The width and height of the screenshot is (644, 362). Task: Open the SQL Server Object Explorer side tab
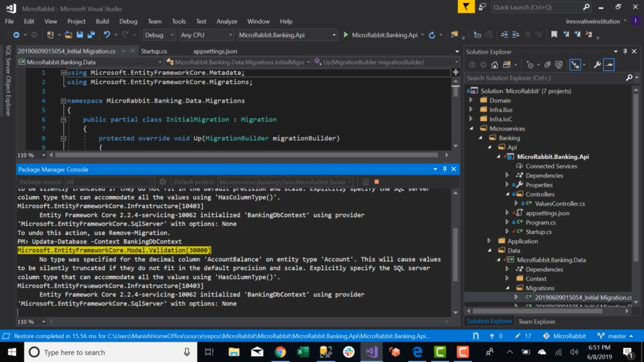pos(8,80)
